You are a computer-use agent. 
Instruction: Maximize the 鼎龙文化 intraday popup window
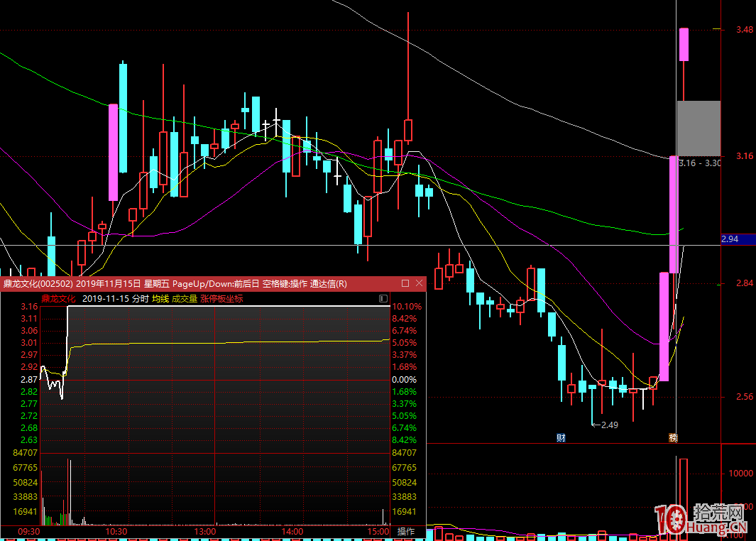point(405,283)
